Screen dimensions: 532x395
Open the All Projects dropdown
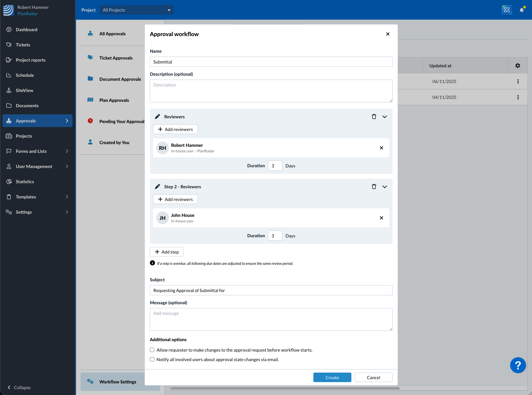pyautogui.click(x=137, y=10)
